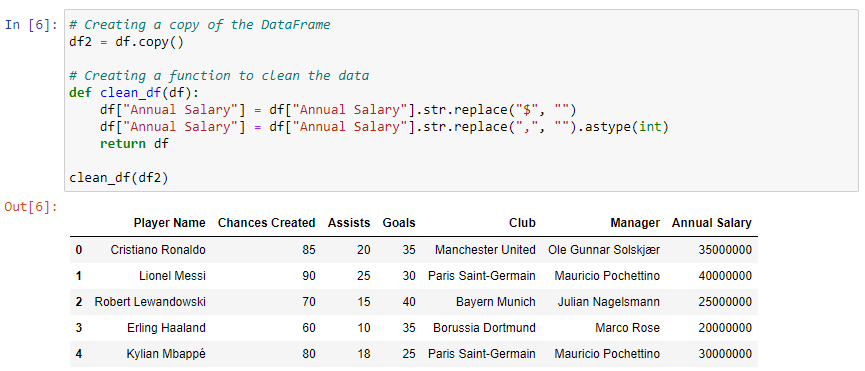
Task: Click salary value 30000000
Action: pyautogui.click(x=725, y=354)
